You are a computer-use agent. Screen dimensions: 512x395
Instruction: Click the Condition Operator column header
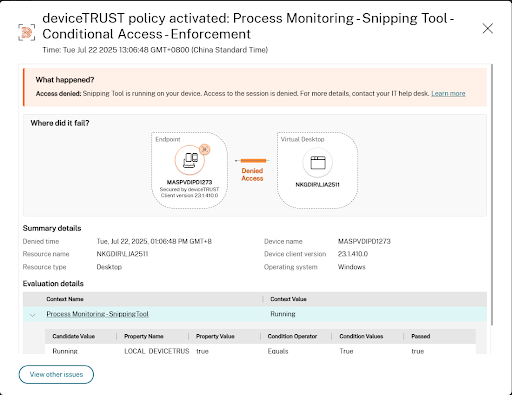pyautogui.click(x=292, y=336)
